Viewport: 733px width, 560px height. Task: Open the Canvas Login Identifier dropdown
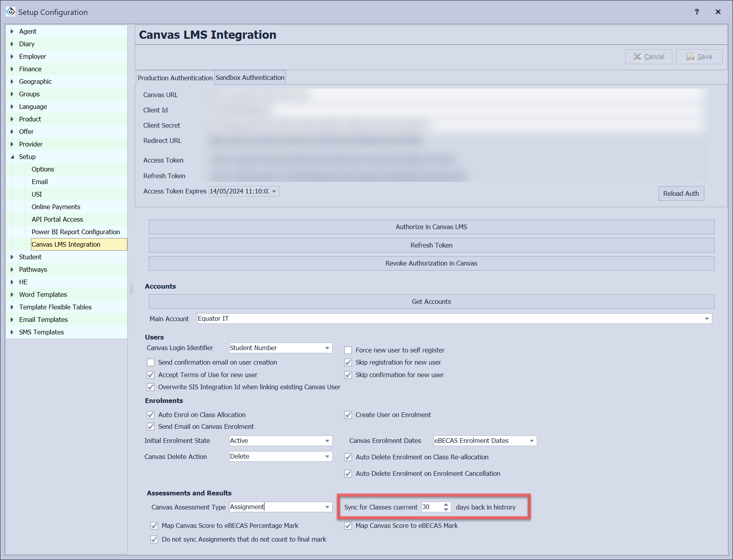tap(327, 348)
